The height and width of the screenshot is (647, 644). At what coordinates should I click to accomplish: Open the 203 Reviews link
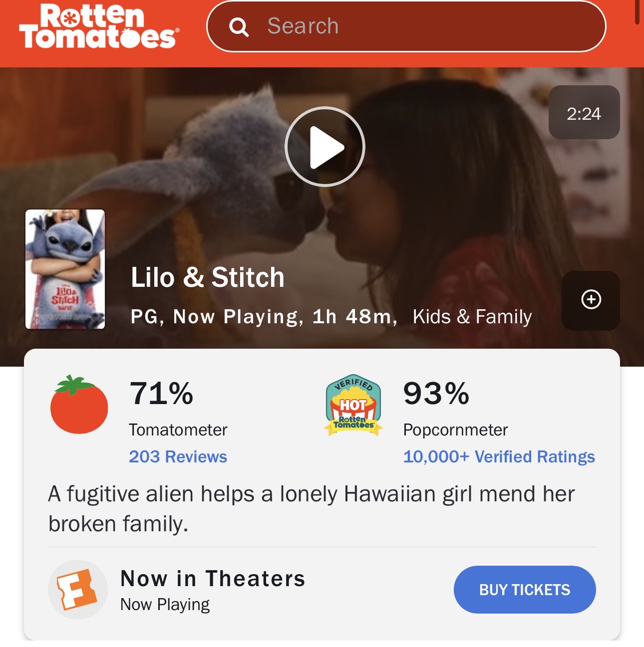[x=178, y=456]
